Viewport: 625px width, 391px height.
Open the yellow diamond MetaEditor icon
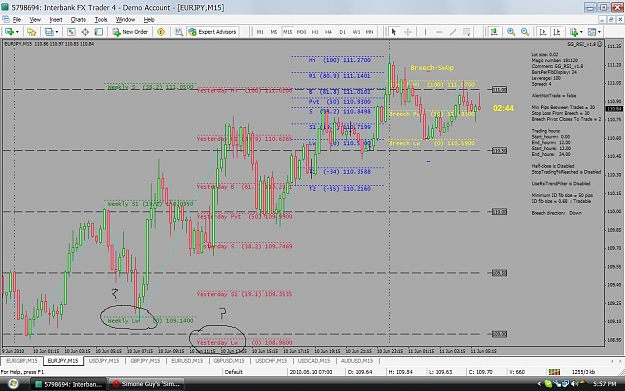[161, 32]
